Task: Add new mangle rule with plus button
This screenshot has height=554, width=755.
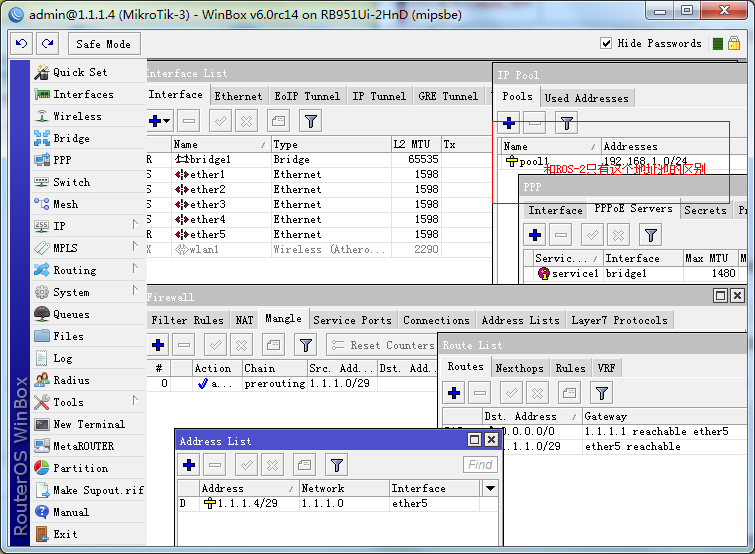Action: pyautogui.click(x=158, y=345)
